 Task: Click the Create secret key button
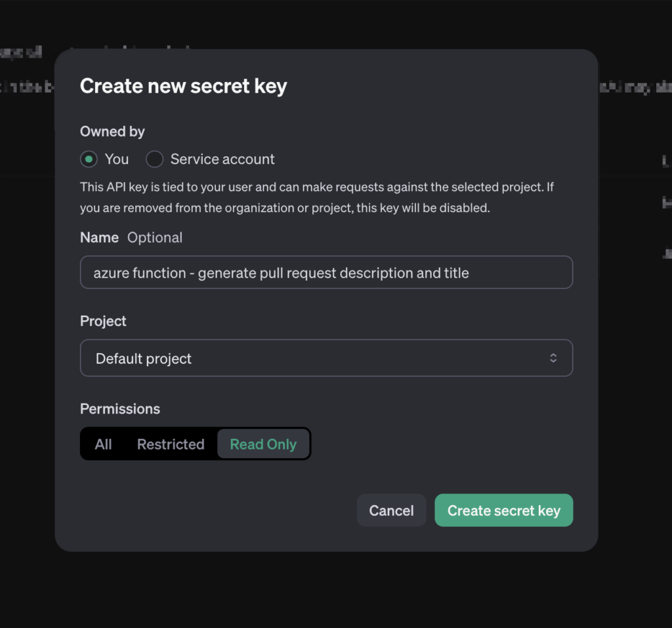(503, 510)
